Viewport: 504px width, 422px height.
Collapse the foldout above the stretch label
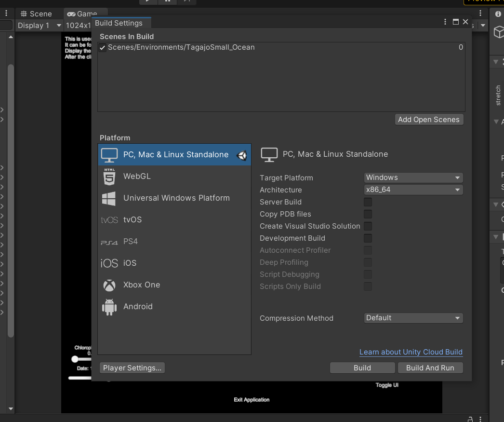coord(496,61)
